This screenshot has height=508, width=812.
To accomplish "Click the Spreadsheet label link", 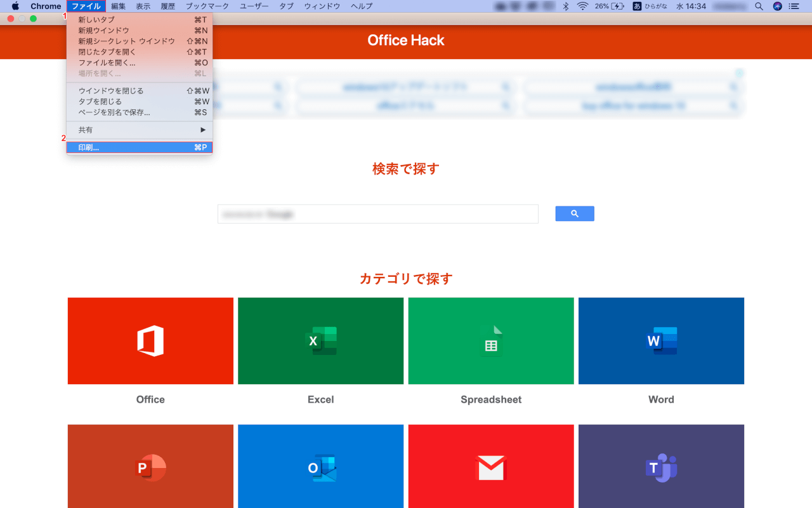I will click(x=491, y=399).
